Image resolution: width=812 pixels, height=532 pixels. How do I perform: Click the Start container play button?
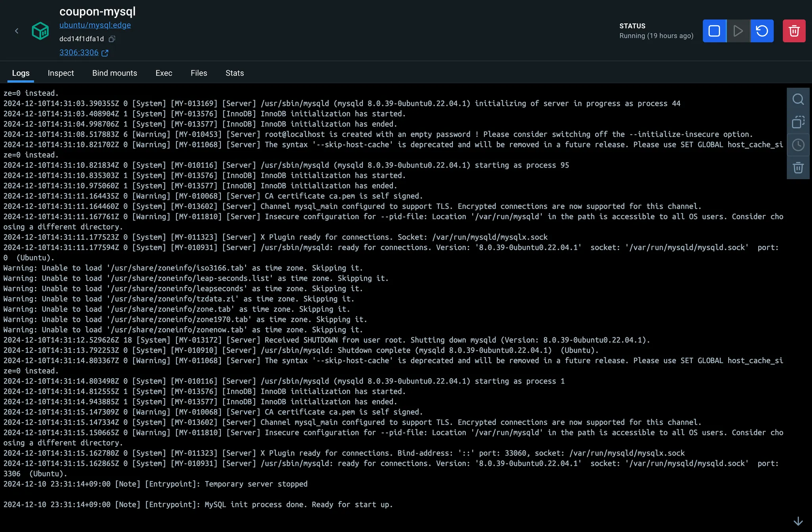coord(738,31)
